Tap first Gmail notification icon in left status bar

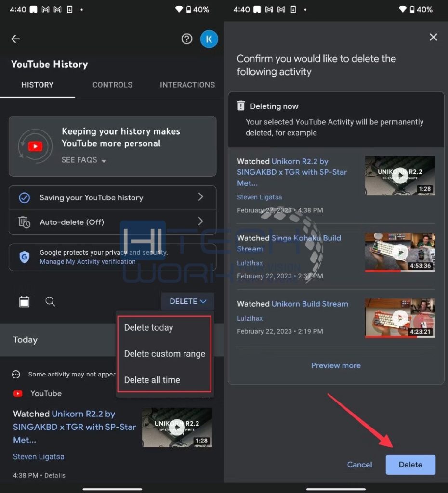(x=46, y=10)
